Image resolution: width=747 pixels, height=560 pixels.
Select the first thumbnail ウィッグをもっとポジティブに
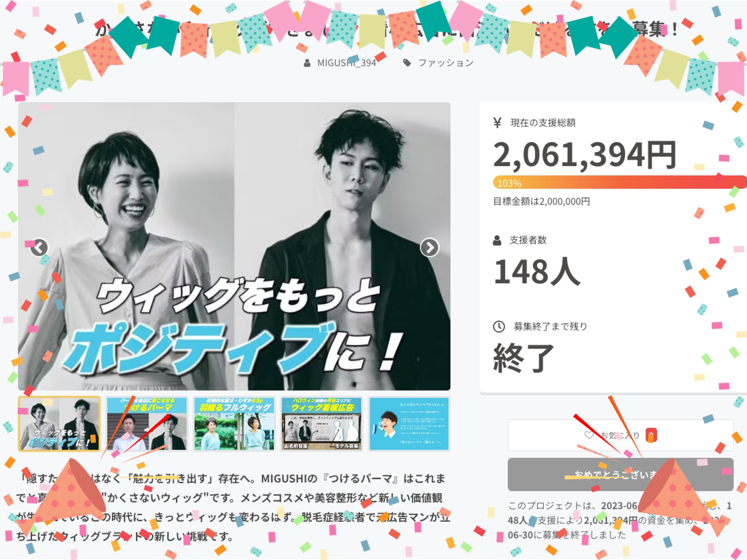pos(60,424)
